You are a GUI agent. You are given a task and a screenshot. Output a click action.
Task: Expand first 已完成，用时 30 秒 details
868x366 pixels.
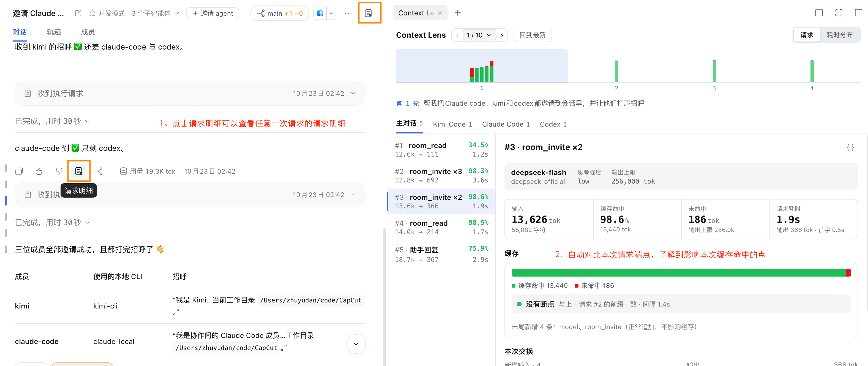(52, 121)
